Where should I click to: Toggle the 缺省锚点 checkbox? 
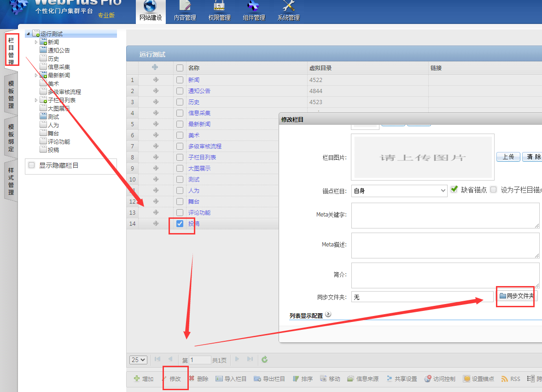(x=455, y=189)
